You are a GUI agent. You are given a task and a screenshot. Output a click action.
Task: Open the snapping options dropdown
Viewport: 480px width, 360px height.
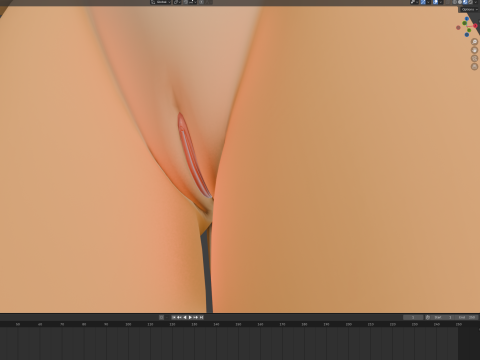[193, 2]
